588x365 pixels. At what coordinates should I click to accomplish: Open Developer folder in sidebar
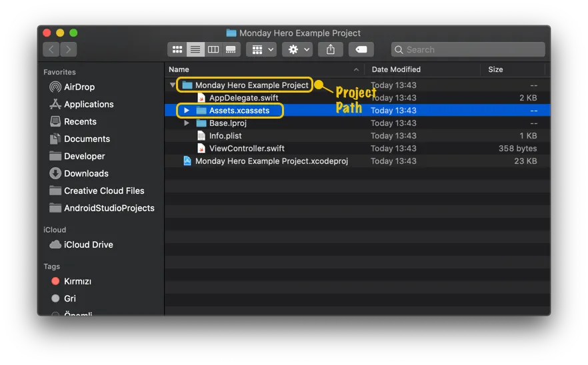(x=77, y=156)
